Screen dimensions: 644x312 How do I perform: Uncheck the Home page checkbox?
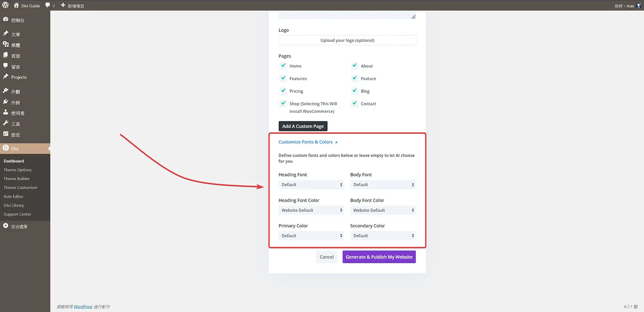tap(283, 65)
